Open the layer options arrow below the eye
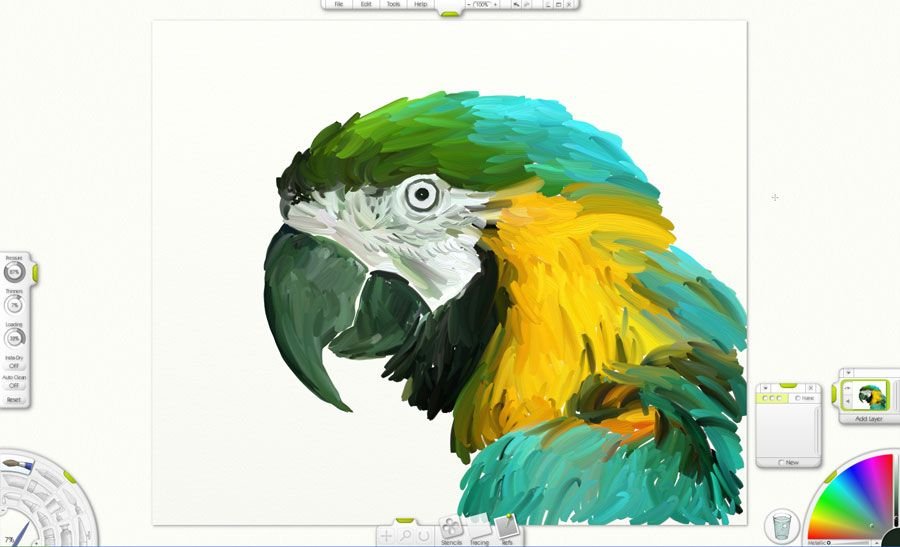900x547 pixels. (x=847, y=402)
